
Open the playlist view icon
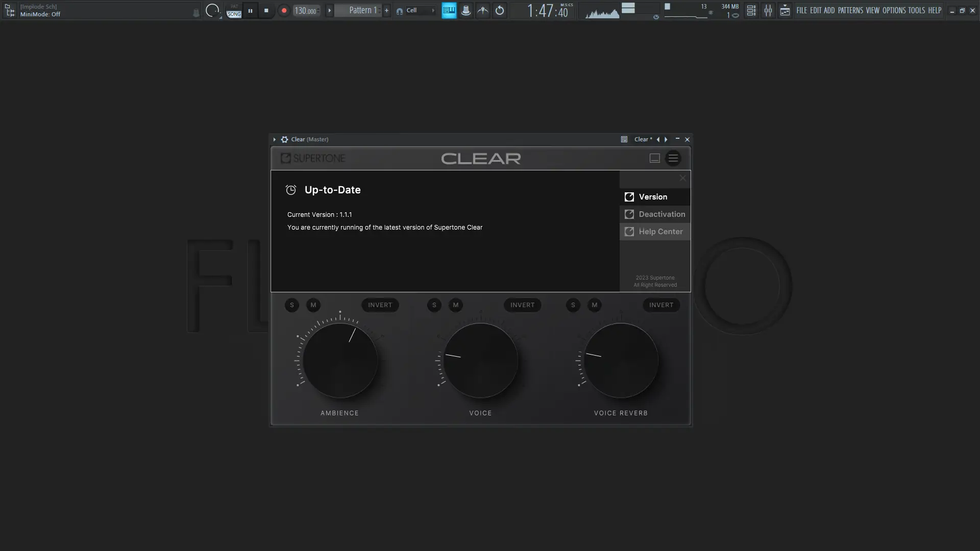point(785,10)
